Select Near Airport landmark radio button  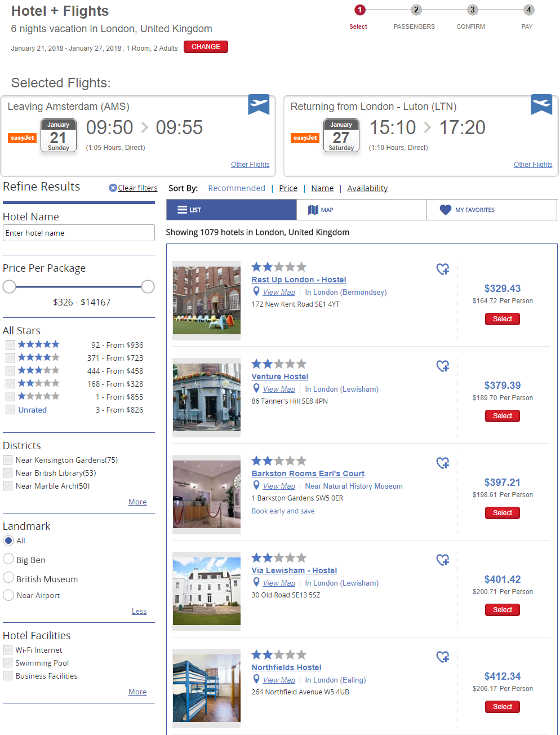click(x=8, y=595)
